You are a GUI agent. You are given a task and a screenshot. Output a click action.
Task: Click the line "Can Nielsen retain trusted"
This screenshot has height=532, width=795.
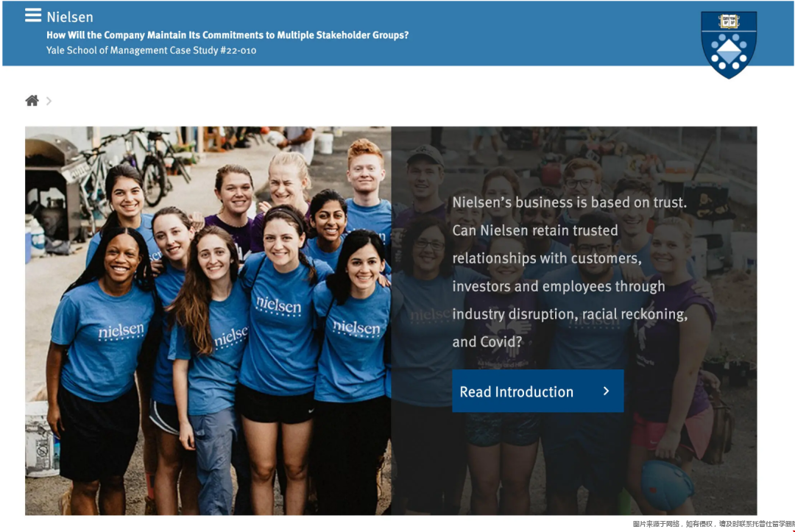[535, 230]
